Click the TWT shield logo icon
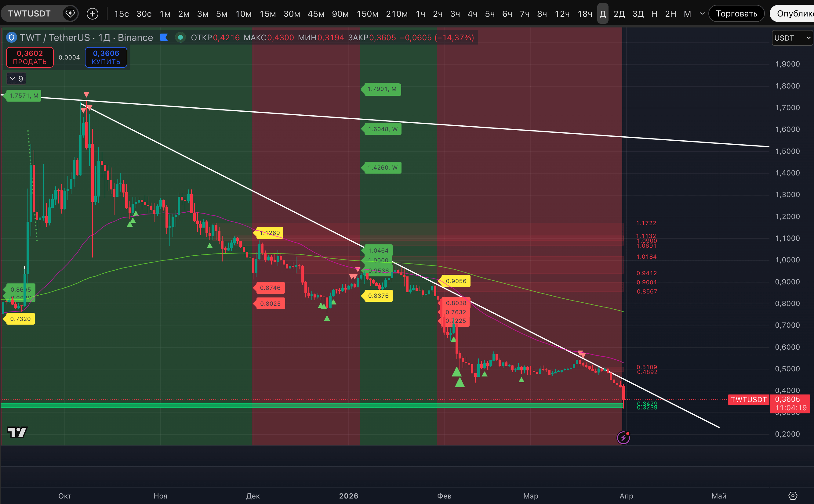 (12, 37)
